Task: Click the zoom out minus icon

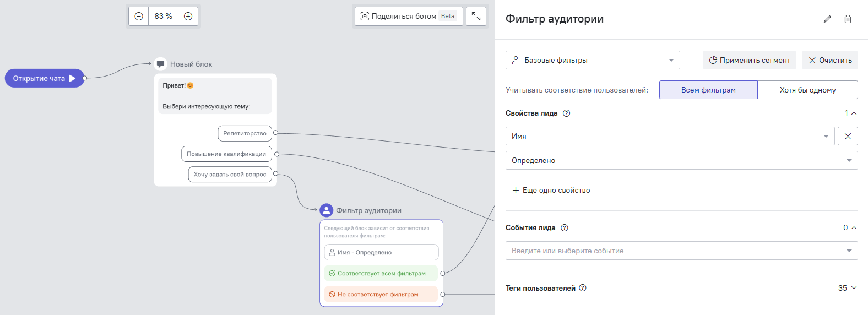Action: click(139, 17)
